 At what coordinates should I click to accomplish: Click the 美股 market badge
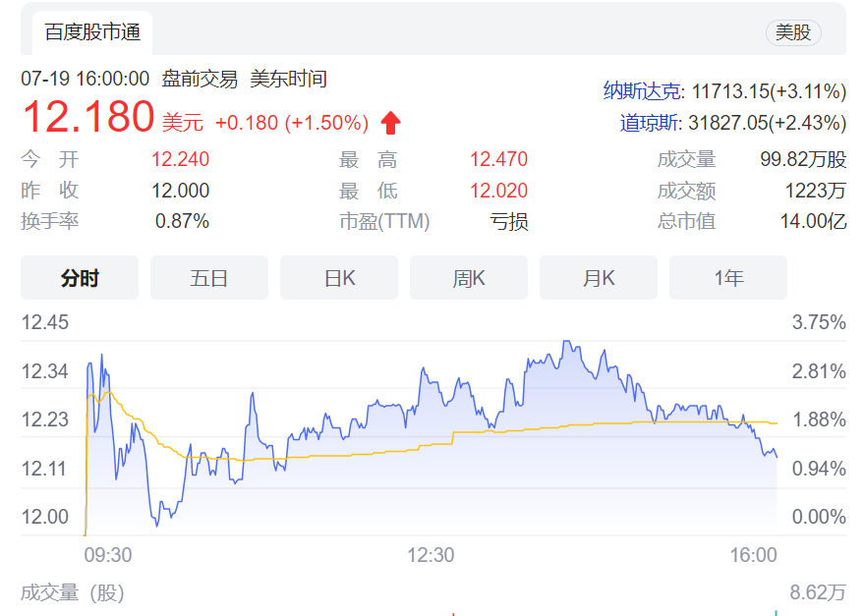pyautogui.click(x=792, y=32)
